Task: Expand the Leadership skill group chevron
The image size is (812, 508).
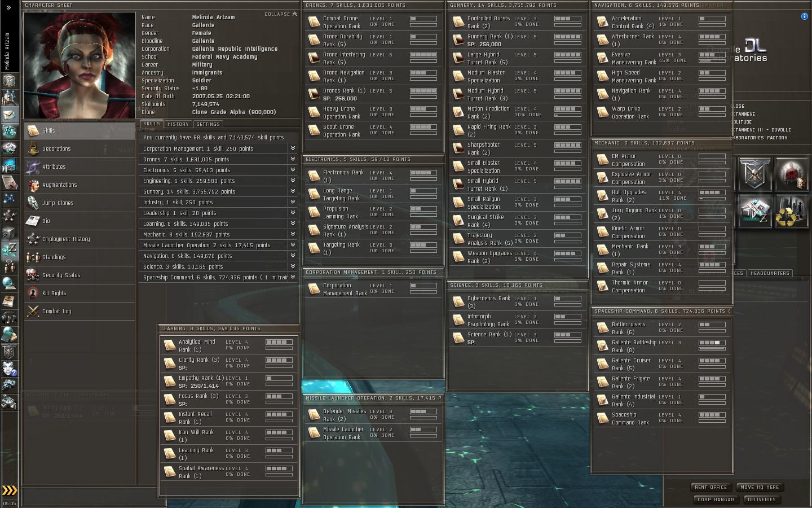Action: point(293,213)
